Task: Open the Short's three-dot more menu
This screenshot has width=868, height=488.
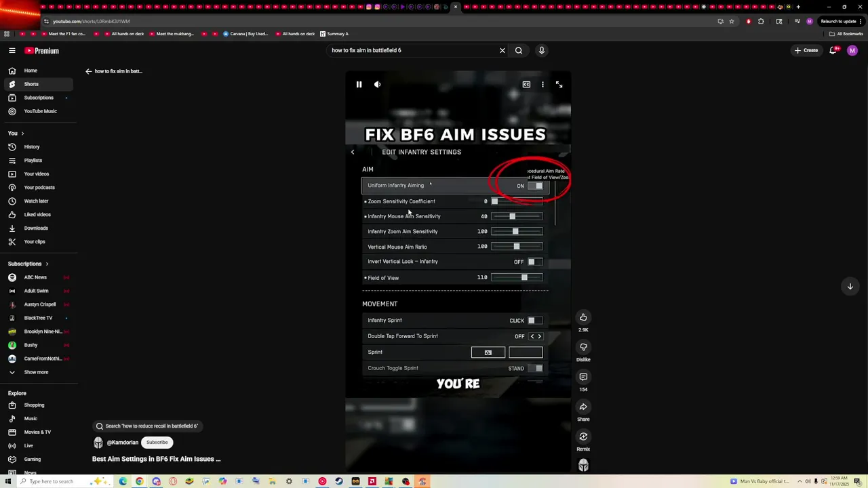Action: (542, 85)
